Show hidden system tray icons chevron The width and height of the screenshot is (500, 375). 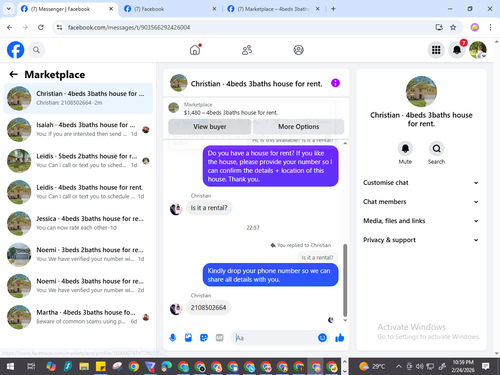tap(398, 367)
